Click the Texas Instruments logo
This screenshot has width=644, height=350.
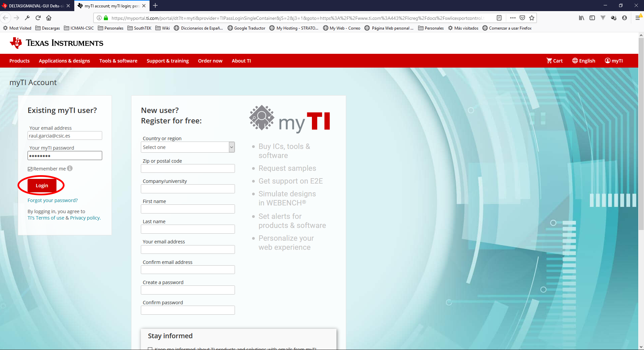tap(56, 43)
